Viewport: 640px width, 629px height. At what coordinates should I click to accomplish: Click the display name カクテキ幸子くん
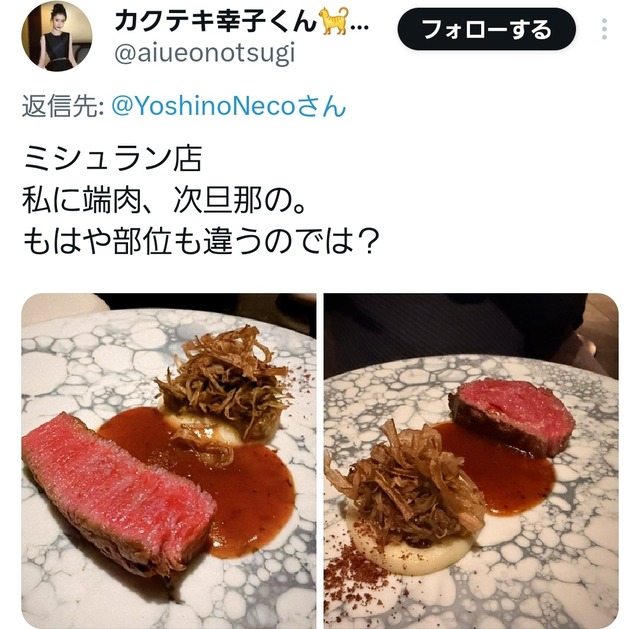click(x=216, y=20)
